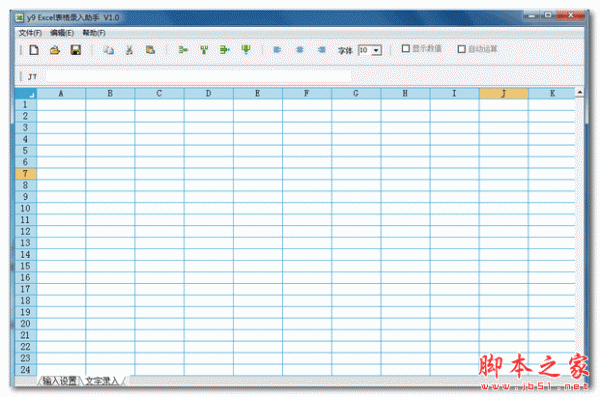Select row 10 header

pyautogui.click(x=26, y=208)
